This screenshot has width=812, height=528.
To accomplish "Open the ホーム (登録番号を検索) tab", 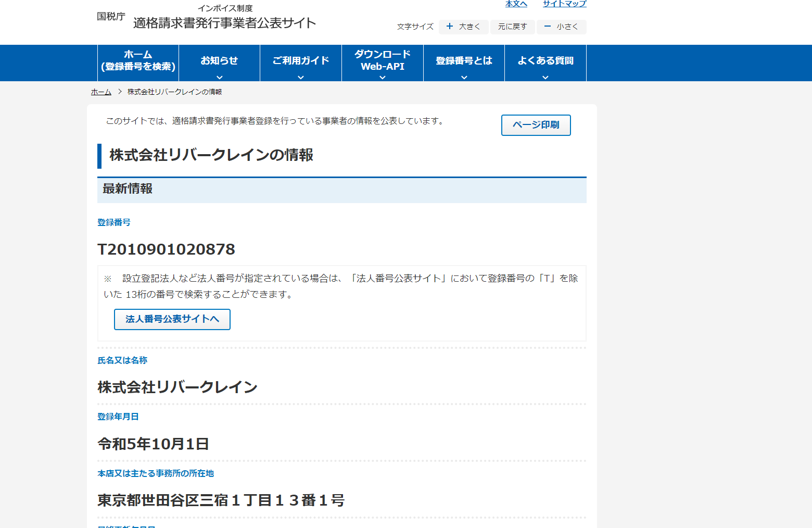I will [138, 60].
